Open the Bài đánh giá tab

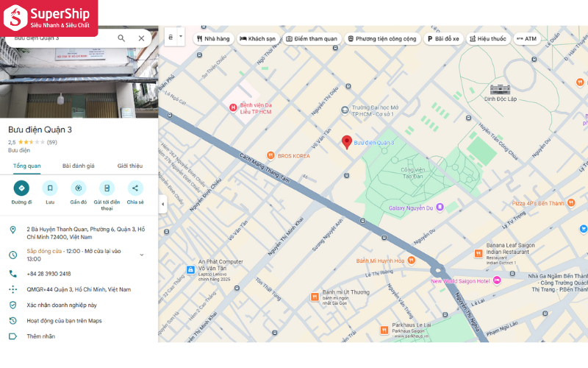(x=79, y=166)
